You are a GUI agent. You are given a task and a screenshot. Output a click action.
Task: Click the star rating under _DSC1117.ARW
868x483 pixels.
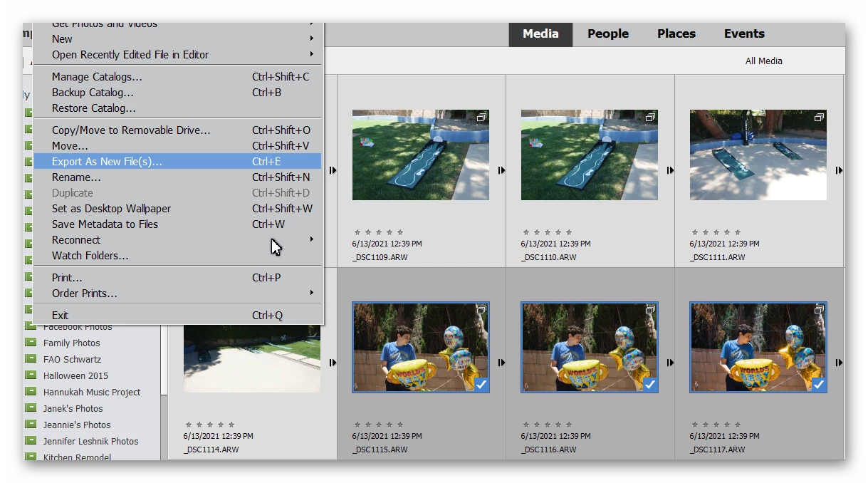tap(716, 425)
